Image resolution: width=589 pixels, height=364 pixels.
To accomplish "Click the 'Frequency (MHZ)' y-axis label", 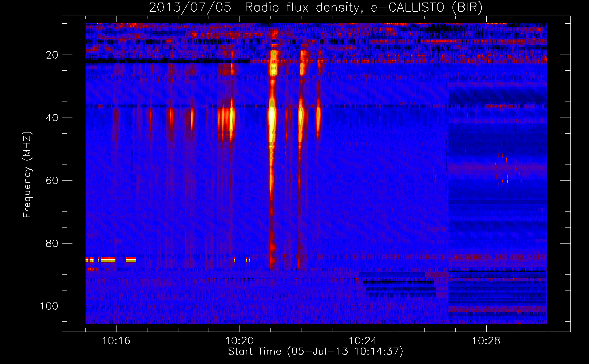I will [28, 175].
